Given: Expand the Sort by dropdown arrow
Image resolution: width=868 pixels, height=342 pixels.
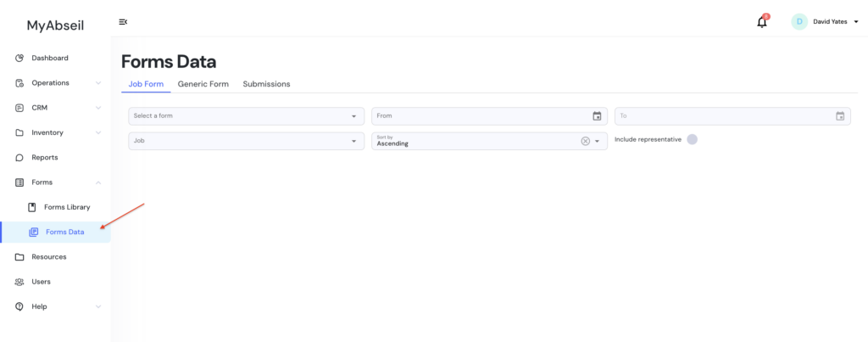Looking at the screenshot, I should pos(597,142).
